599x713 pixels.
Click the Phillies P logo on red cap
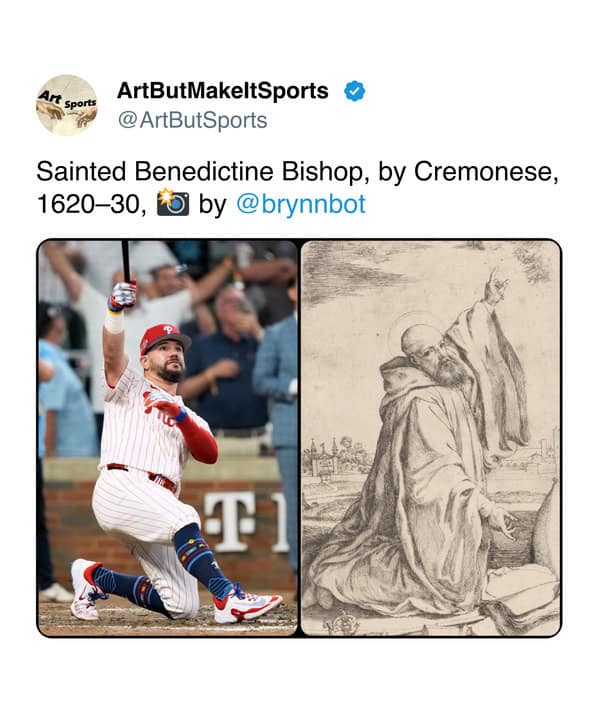tap(168, 329)
